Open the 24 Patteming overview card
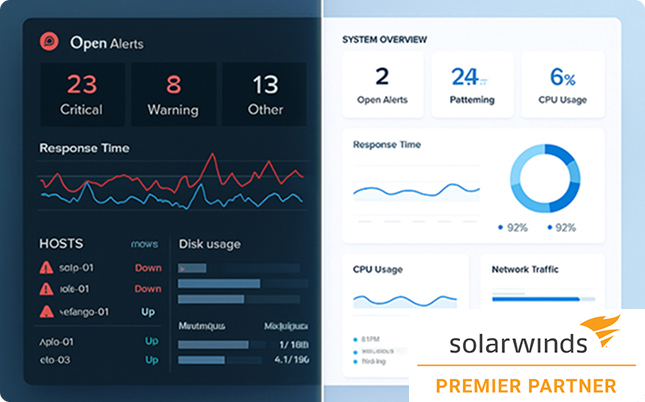 tap(472, 85)
